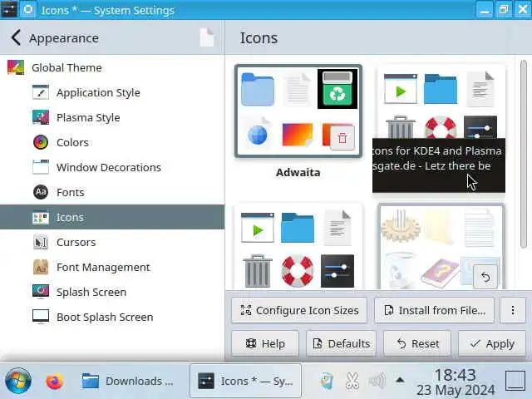The width and height of the screenshot is (532, 399).
Task: Open the start menu launcher
Action: [x=18, y=381]
